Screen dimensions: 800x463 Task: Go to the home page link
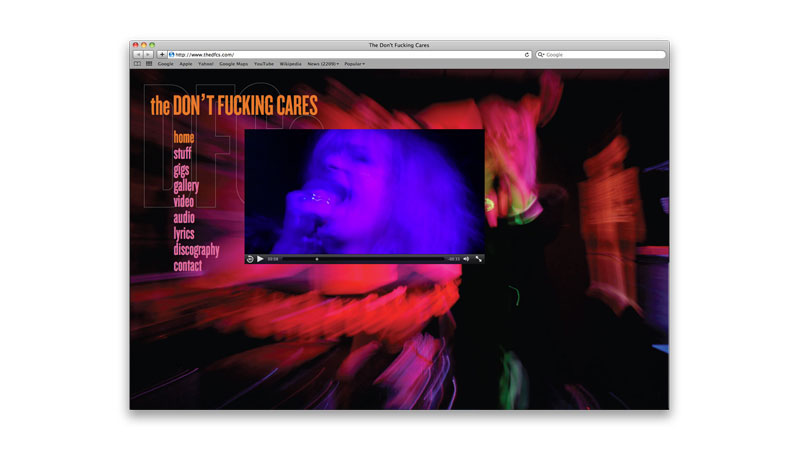[x=184, y=137]
